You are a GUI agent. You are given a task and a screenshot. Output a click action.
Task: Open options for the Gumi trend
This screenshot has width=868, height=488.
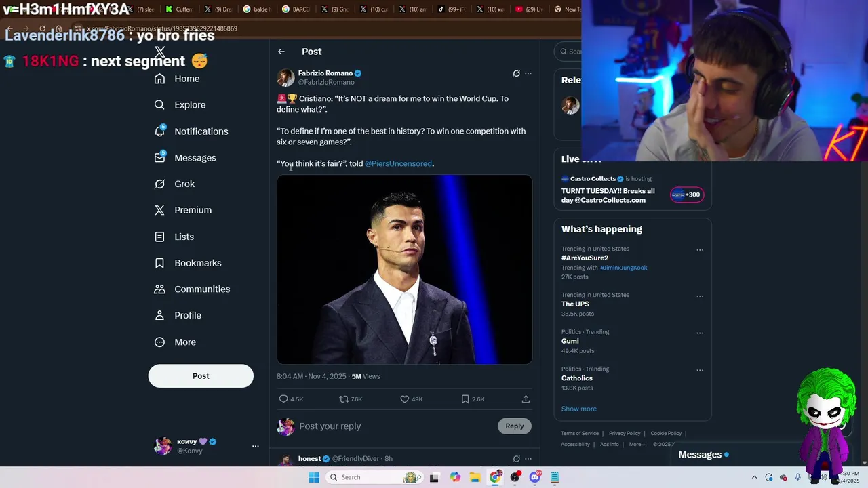tap(700, 333)
